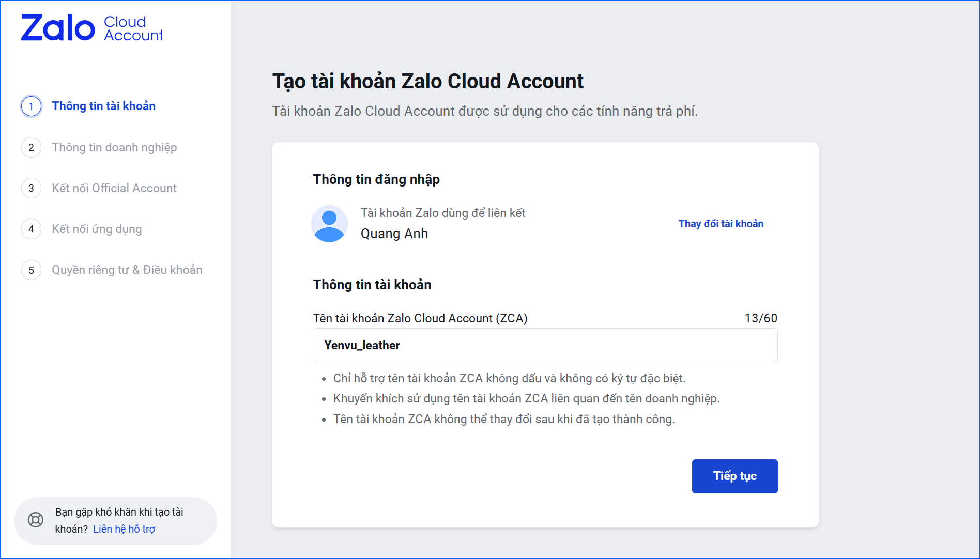Click the Cloud Account logo text
Viewport: 980px width, 559px height.
(x=133, y=28)
